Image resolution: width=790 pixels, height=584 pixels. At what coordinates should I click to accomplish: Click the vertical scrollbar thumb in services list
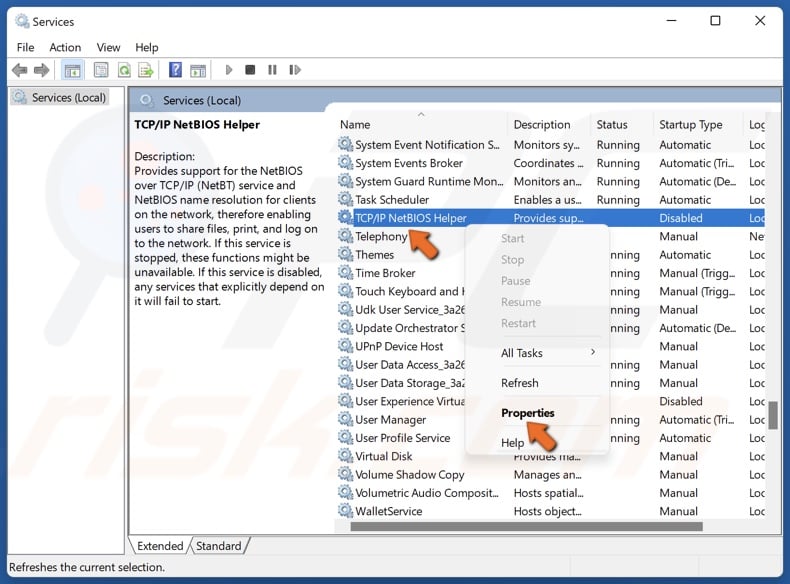tap(773, 415)
